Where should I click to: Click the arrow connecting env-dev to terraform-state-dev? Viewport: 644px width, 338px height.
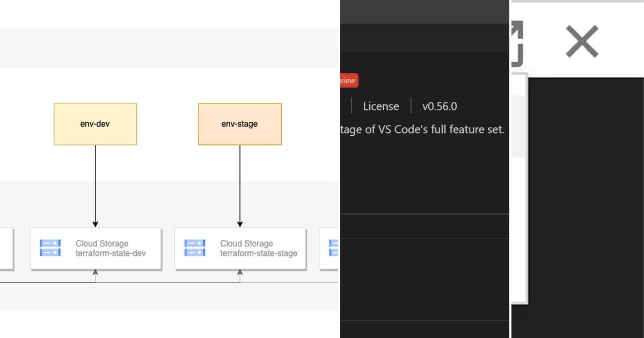pyautogui.click(x=95, y=185)
